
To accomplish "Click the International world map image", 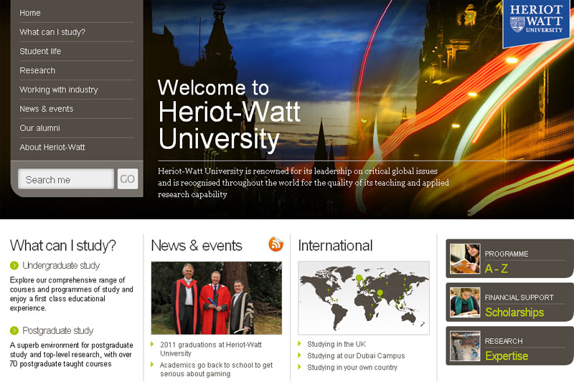I will (363, 297).
